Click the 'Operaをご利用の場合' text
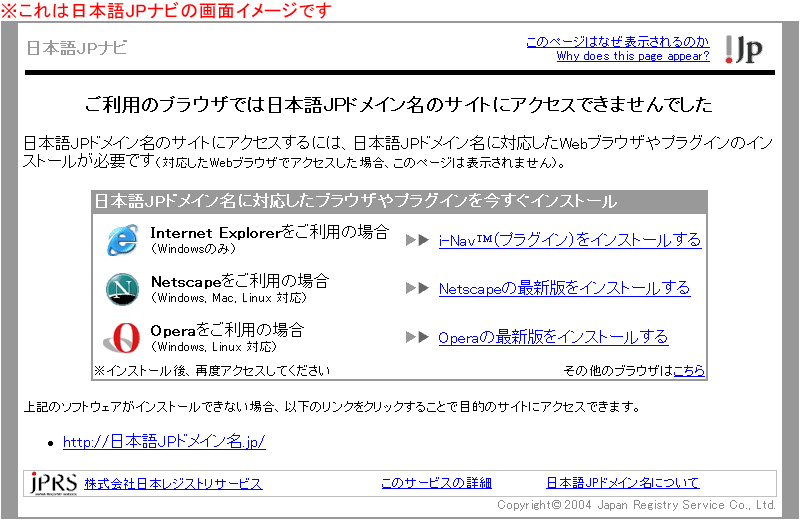The height and width of the screenshot is (520, 800). point(227,330)
